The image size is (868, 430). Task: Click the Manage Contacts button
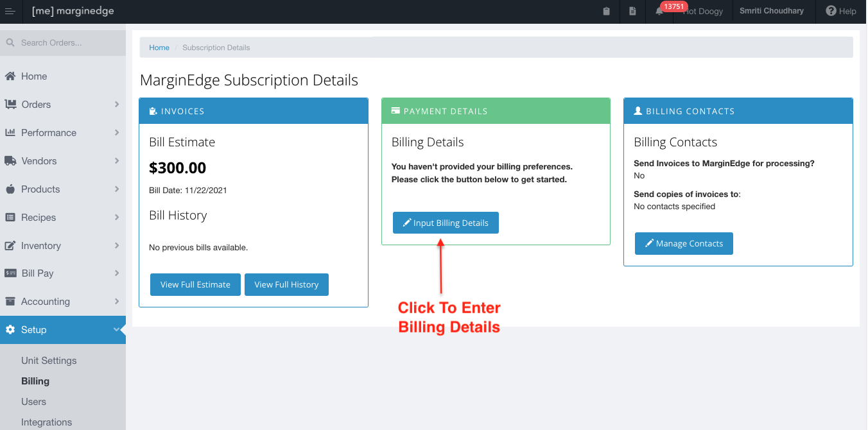[684, 244]
